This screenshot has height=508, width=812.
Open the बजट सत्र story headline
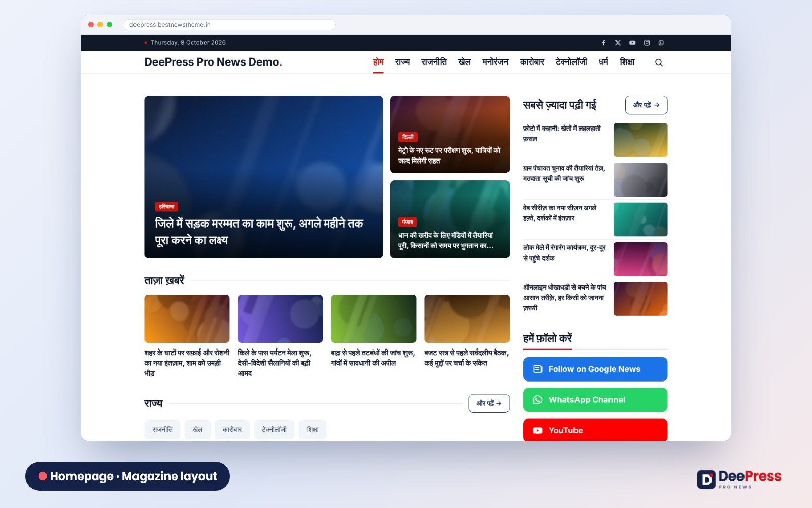(466, 358)
